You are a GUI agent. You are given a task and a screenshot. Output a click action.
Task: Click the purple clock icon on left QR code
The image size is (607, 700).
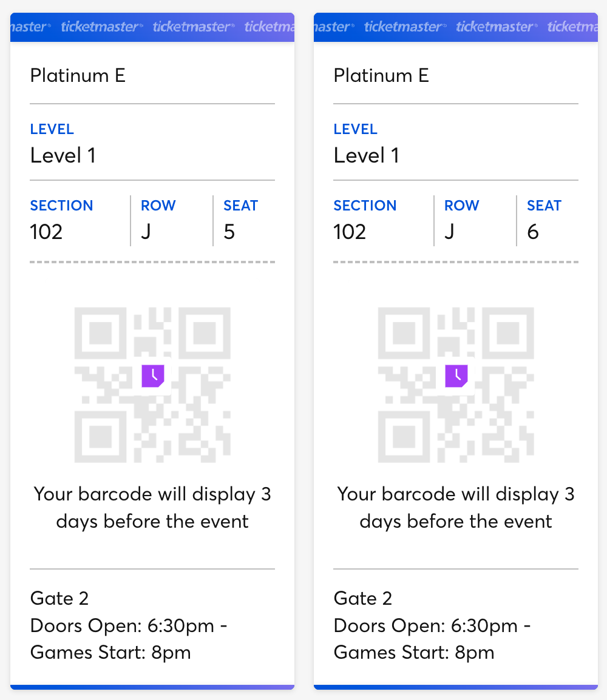152,376
